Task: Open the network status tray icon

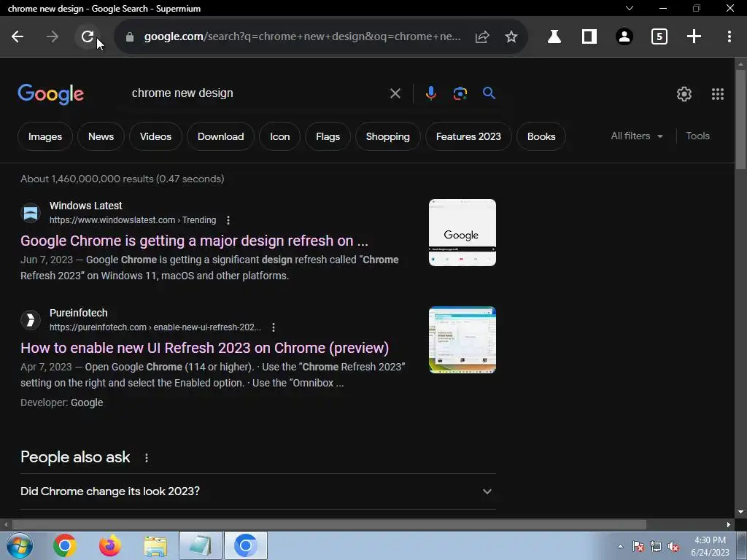Action: [x=656, y=546]
